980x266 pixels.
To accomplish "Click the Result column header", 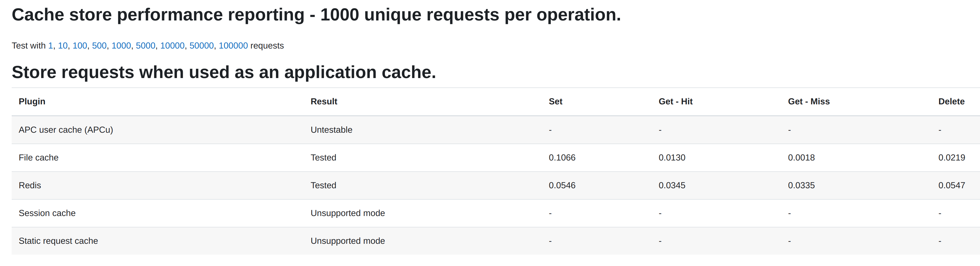I will (324, 101).
